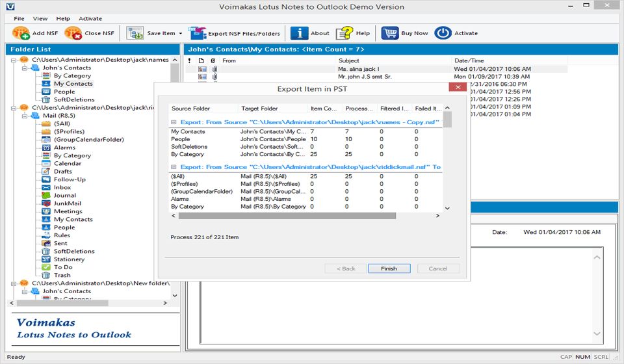The width and height of the screenshot is (624, 364).
Task: Select the Calendar folder icon
Action: (x=46, y=163)
